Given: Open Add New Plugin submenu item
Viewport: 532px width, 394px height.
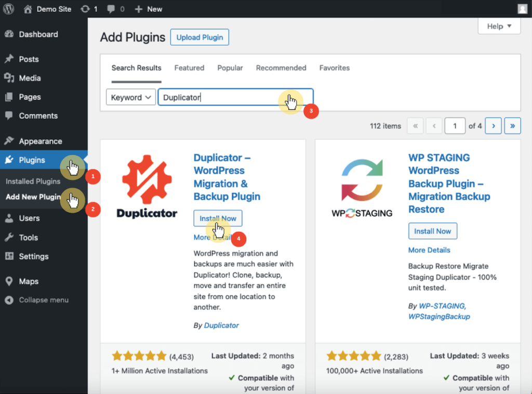Looking at the screenshot, I should pos(33,197).
